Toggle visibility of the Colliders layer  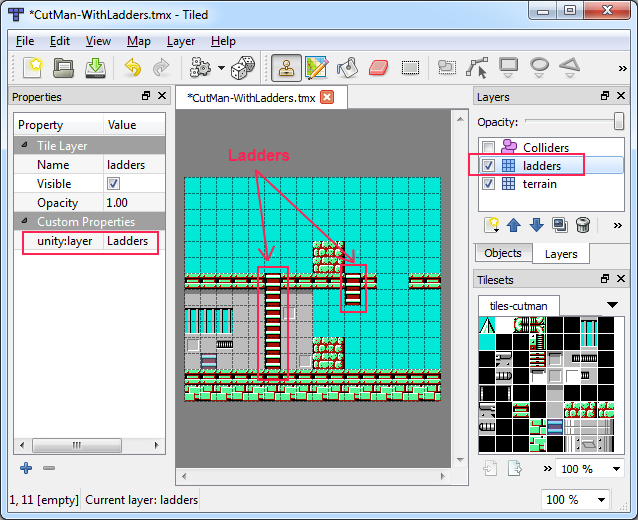tap(488, 147)
